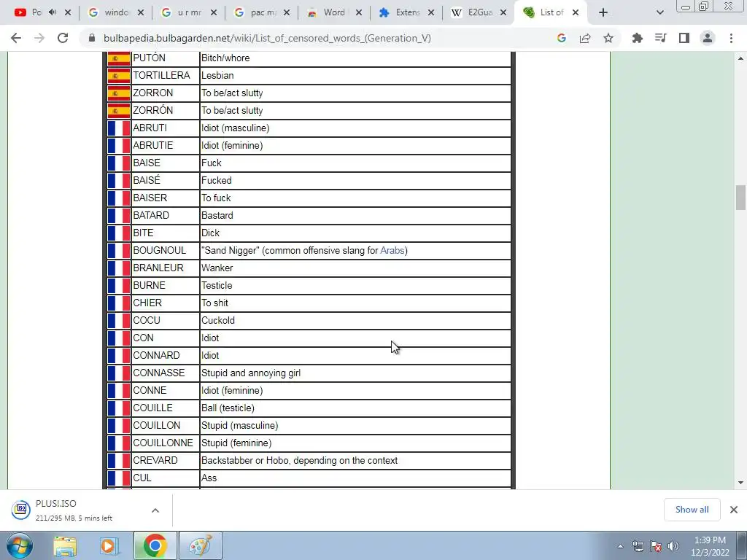
Task: Open the Google icon in the address bar
Action: pyautogui.click(x=562, y=38)
